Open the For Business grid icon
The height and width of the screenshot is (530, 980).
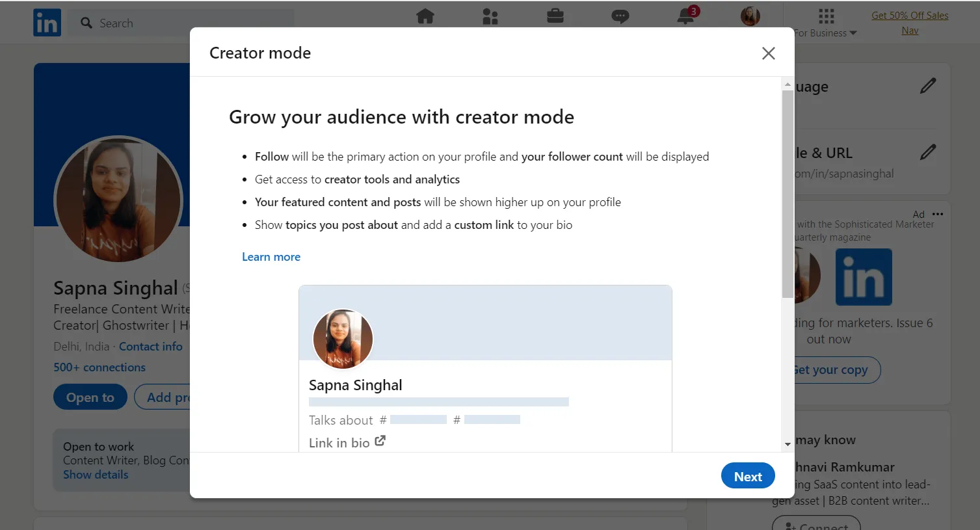(x=826, y=16)
